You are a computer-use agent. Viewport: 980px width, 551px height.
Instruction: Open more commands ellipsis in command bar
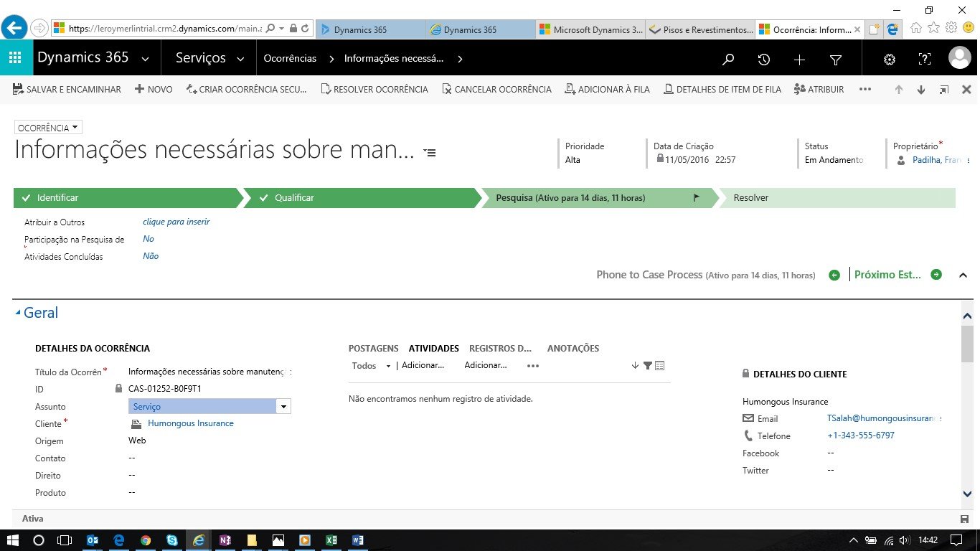[865, 90]
